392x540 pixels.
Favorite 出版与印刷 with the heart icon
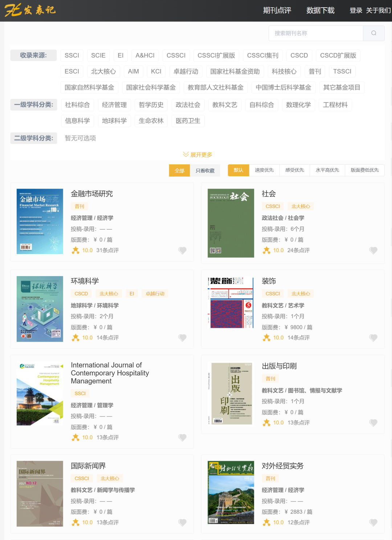point(373,423)
